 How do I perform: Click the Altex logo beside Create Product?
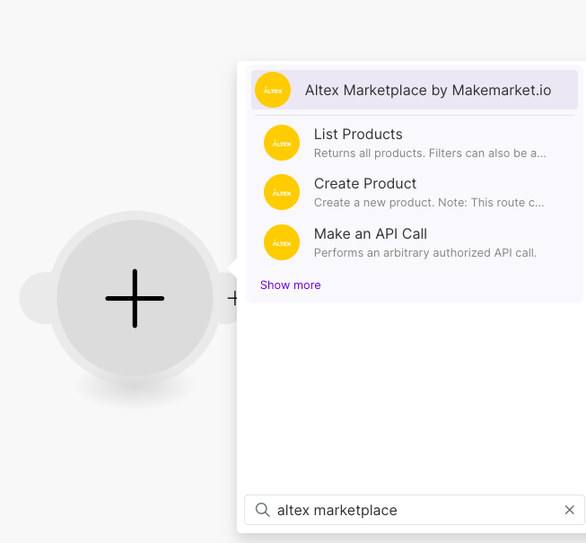coord(282,192)
